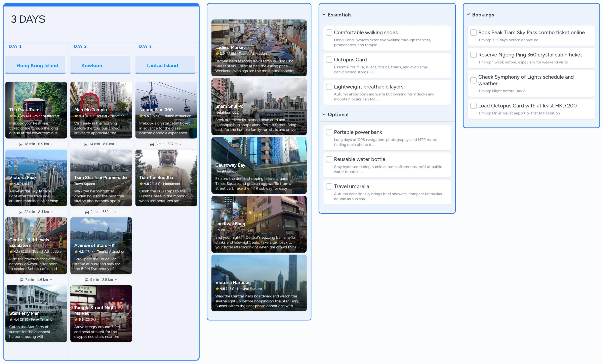Click 'Timing: Night before Day 2' text
603x364 pixels.
(x=501, y=91)
